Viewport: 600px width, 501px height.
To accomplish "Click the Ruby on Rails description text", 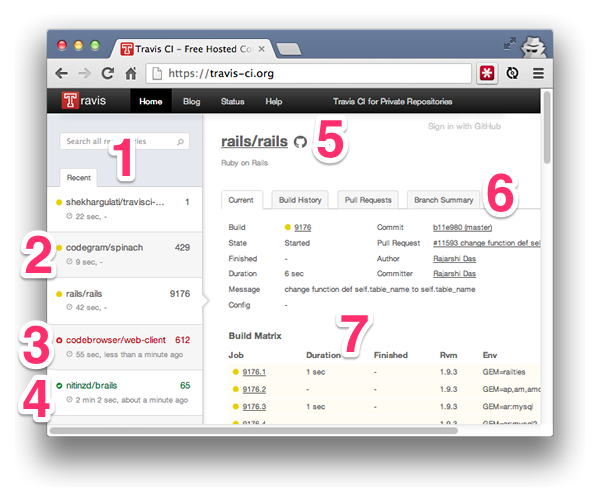I will tap(245, 163).
